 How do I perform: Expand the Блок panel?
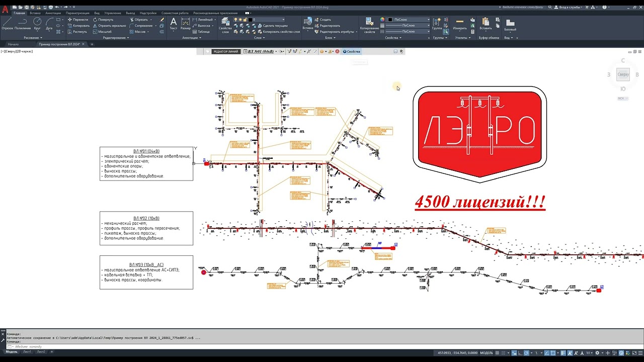(x=330, y=38)
